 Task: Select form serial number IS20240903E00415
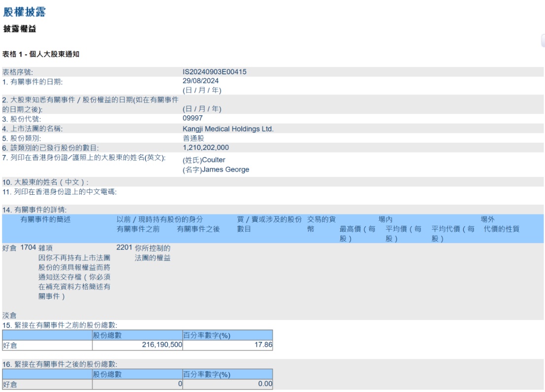pos(215,72)
